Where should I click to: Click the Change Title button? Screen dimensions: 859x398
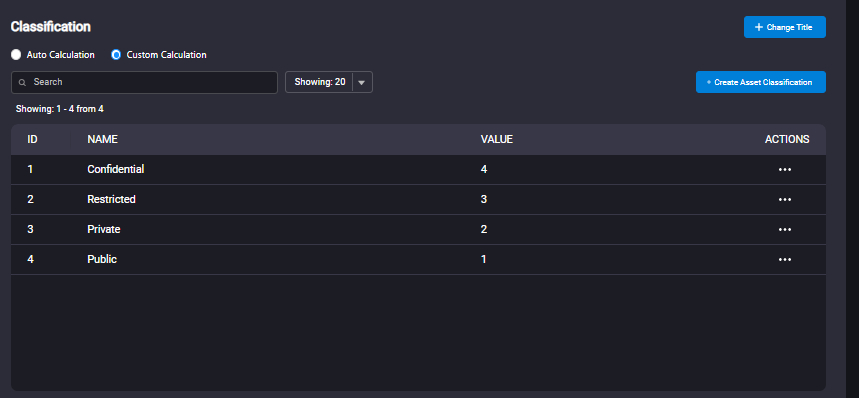(784, 27)
